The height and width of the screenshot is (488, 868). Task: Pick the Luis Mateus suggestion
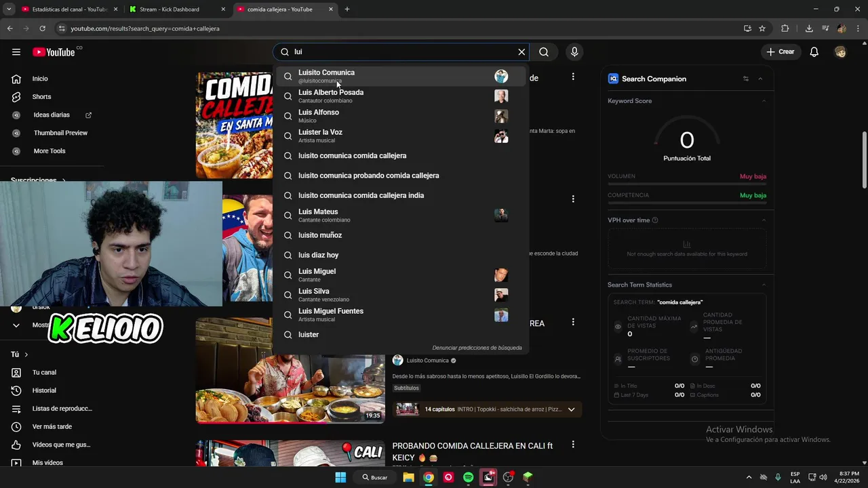click(401, 216)
